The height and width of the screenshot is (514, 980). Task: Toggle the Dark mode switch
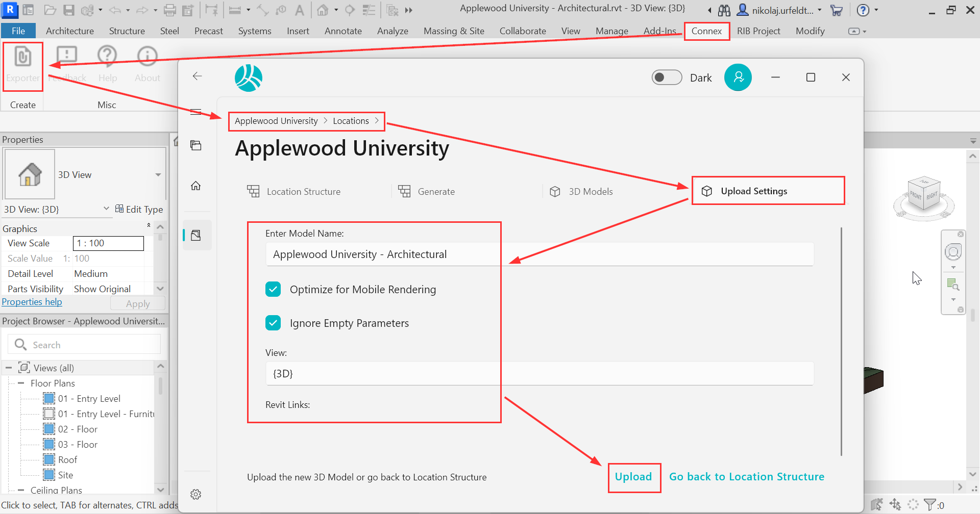pos(667,78)
